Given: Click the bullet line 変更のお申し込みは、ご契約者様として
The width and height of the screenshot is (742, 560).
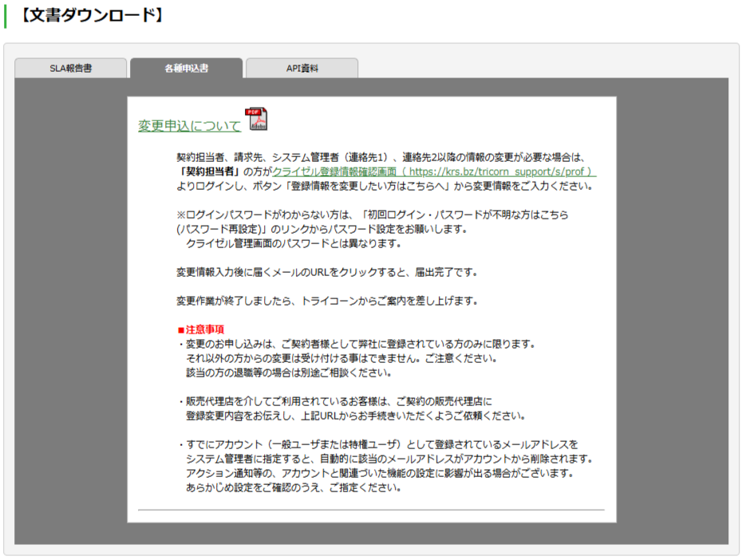Looking at the screenshot, I should (x=357, y=344).
